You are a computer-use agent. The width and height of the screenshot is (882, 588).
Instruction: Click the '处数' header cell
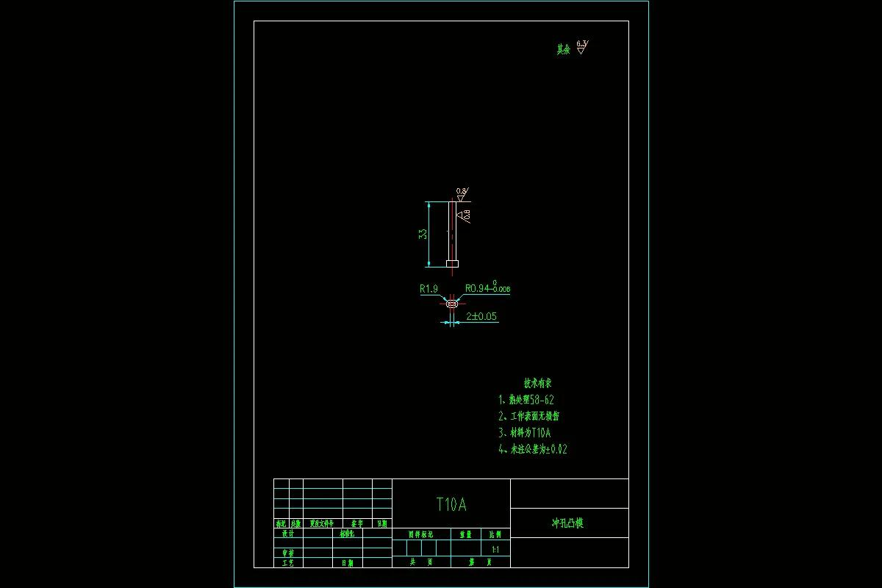pyautogui.click(x=295, y=524)
